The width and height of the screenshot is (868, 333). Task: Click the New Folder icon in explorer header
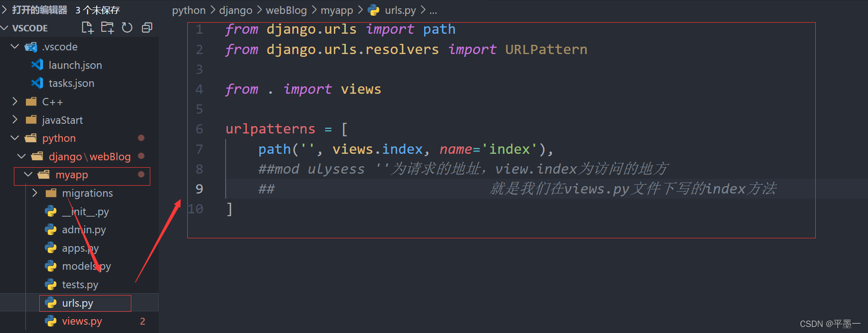pyautogui.click(x=107, y=28)
